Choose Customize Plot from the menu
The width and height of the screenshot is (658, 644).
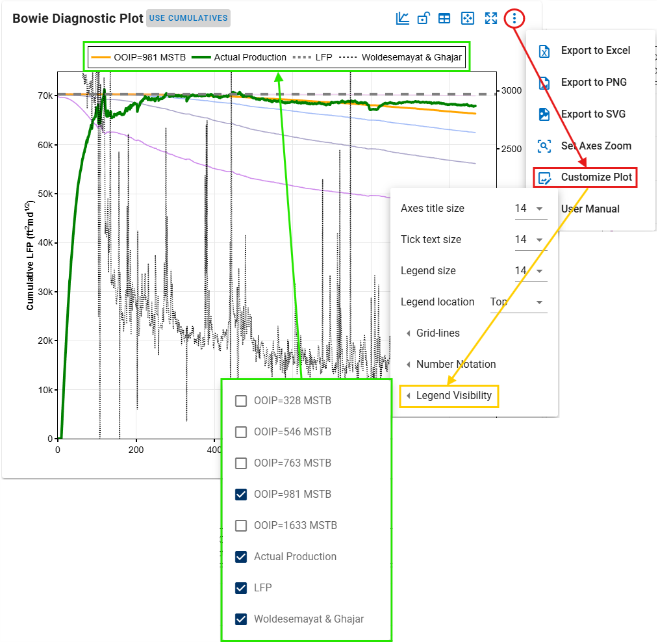point(596,177)
